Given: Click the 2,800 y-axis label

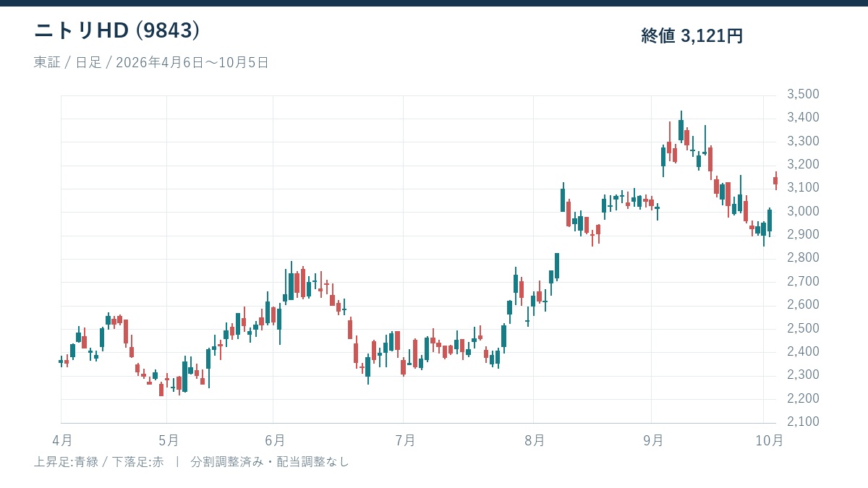Looking at the screenshot, I should pos(803,257).
